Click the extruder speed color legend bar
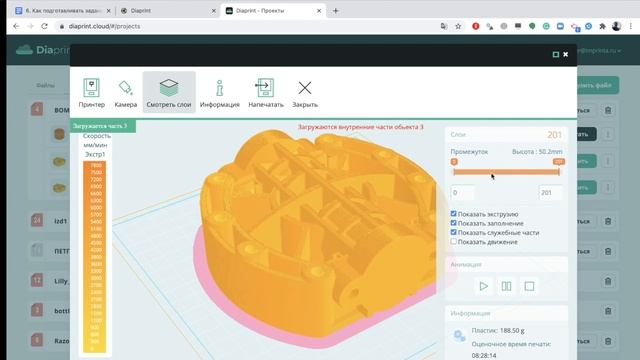 point(95,257)
